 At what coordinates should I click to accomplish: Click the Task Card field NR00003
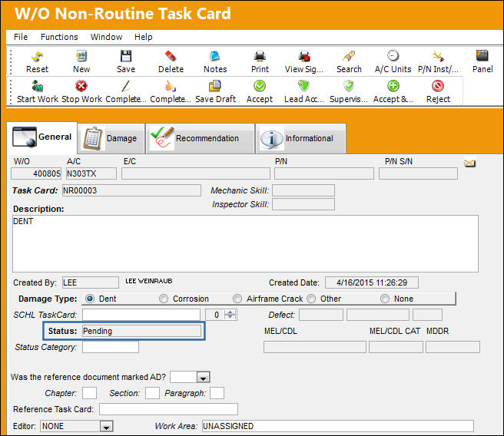tap(131, 190)
